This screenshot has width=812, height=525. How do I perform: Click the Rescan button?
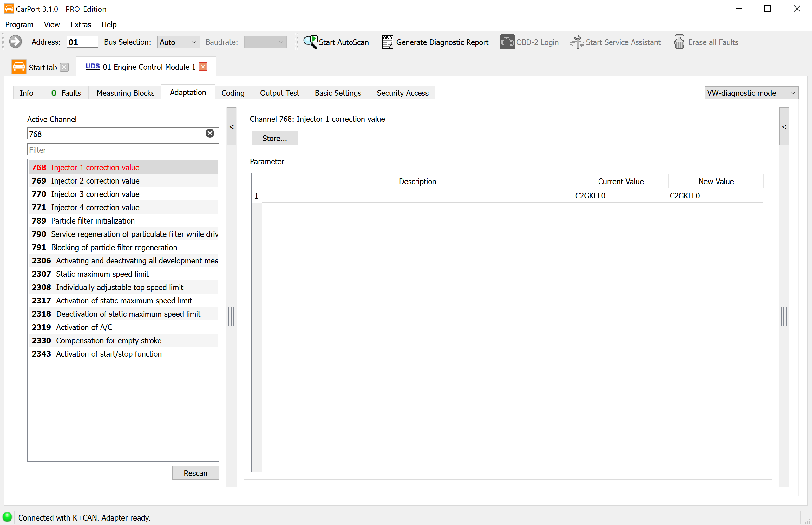coord(195,473)
